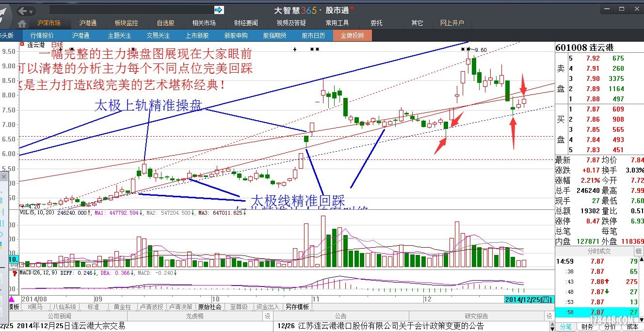Select the K黑马 template tab
This screenshot has width=644, height=332.
(35, 307)
